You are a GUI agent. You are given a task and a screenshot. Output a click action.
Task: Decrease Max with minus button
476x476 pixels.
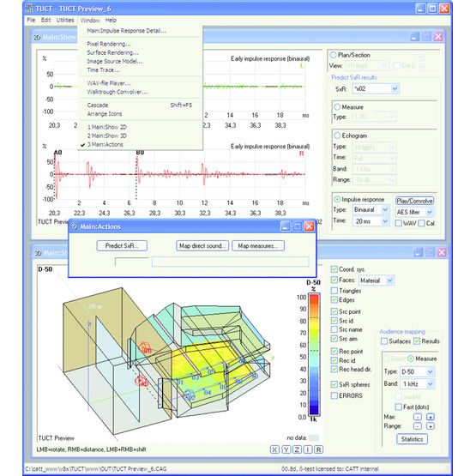[x=418, y=417]
